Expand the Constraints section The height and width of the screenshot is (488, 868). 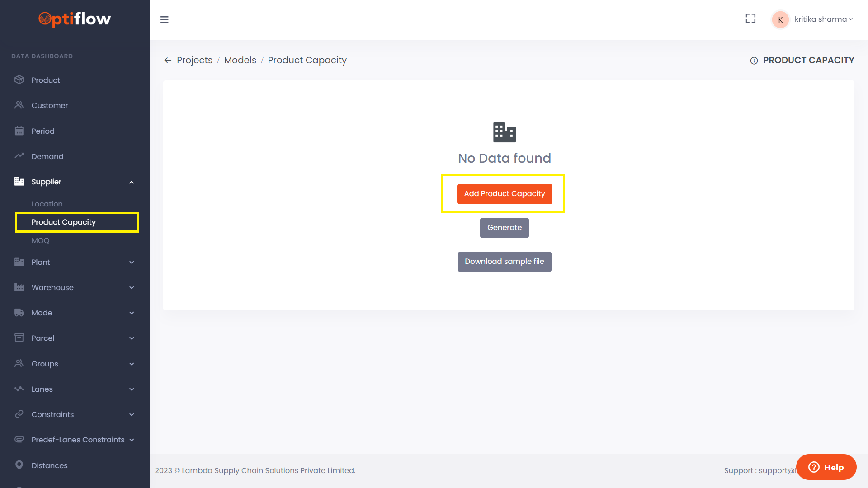tap(132, 414)
